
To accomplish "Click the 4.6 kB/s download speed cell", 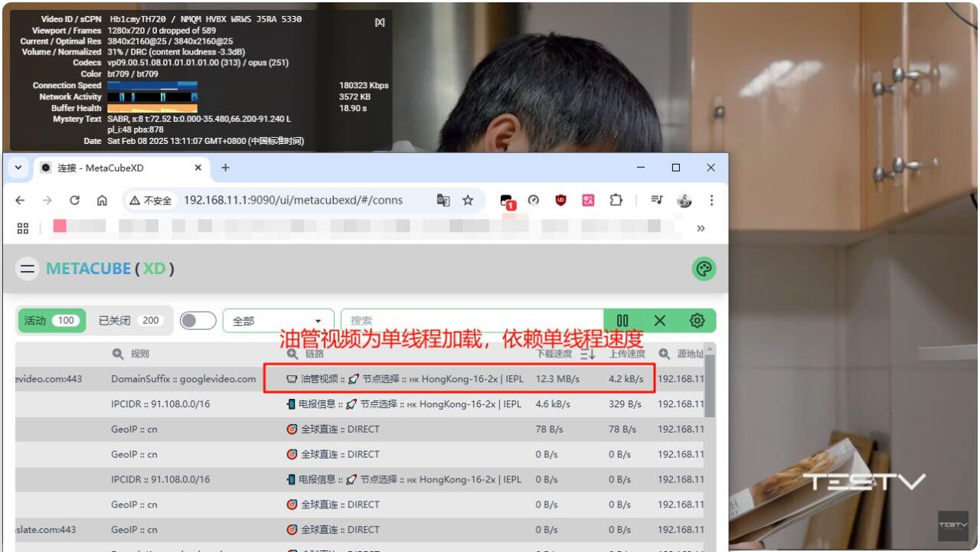I will click(x=553, y=404).
